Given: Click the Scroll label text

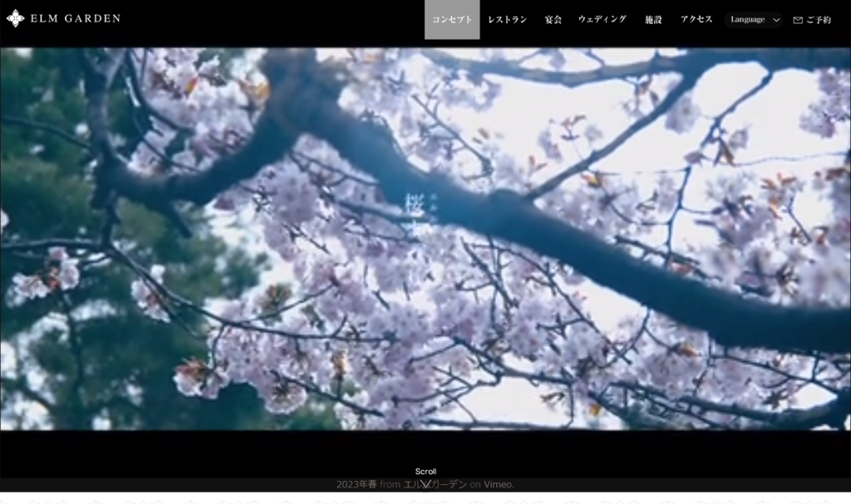Looking at the screenshot, I should pyautogui.click(x=425, y=472).
